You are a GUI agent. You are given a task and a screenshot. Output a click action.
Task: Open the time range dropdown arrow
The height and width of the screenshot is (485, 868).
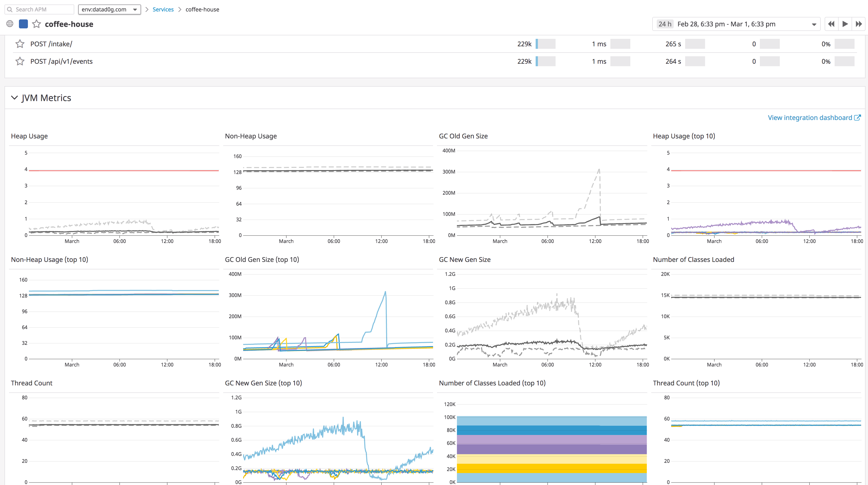(x=814, y=24)
